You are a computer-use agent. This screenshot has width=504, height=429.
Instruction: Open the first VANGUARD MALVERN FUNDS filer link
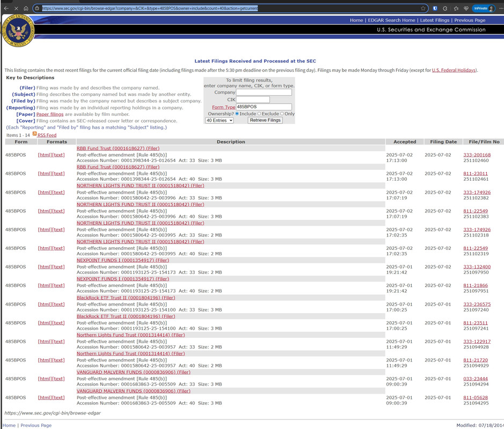(x=134, y=372)
